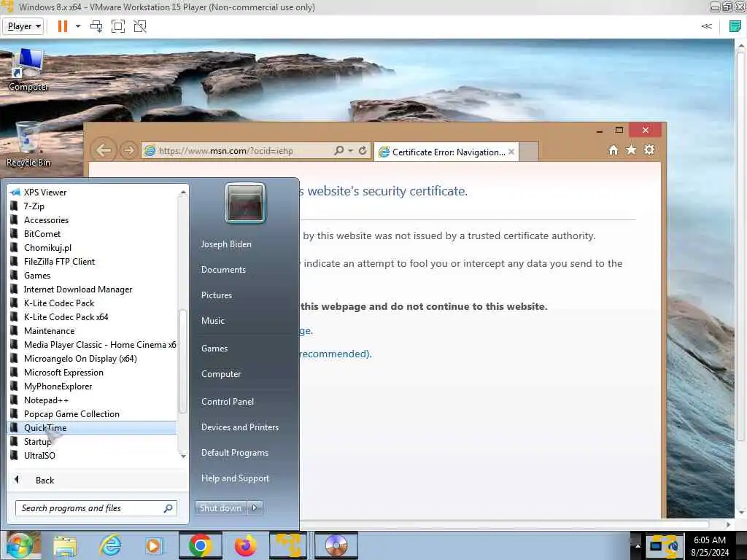
Task: Refresh the Internet Explorer page
Action: pyautogui.click(x=363, y=150)
